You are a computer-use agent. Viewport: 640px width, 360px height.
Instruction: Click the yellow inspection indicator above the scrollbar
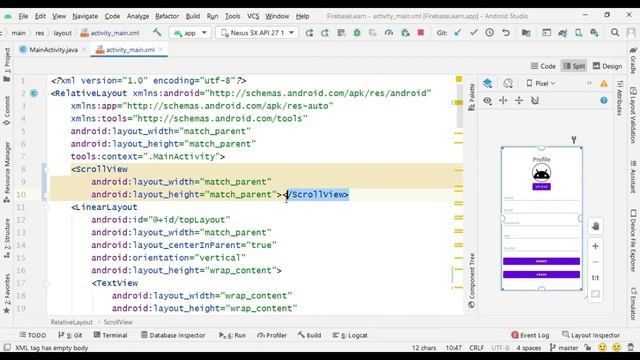[x=459, y=79]
